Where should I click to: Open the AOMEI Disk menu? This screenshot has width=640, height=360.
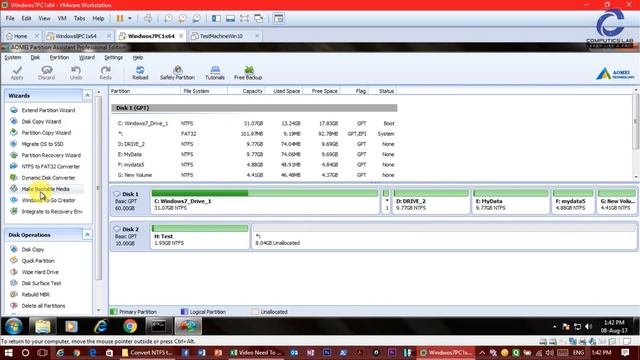pos(35,58)
